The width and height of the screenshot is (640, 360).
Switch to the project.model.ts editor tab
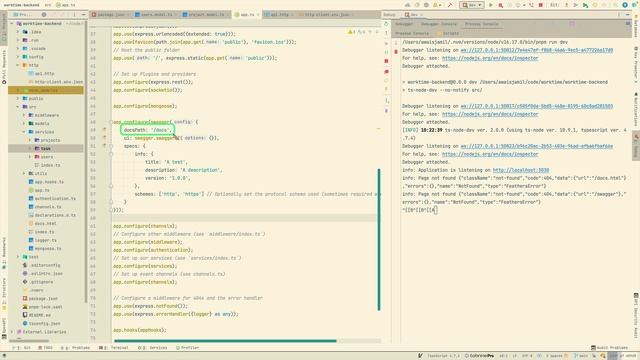(x=206, y=14)
